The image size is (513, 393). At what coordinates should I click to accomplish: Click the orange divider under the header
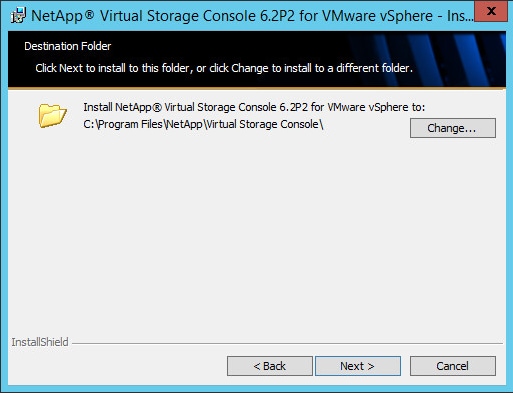pyautogui.click(x=257, y=88)
